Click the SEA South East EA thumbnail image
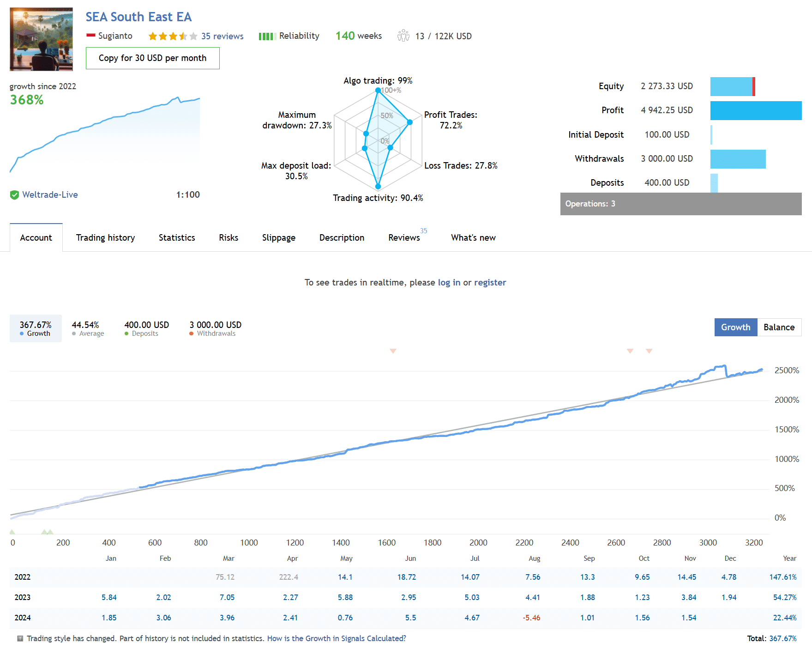This screenshot has height=655, width=812. 41,39
